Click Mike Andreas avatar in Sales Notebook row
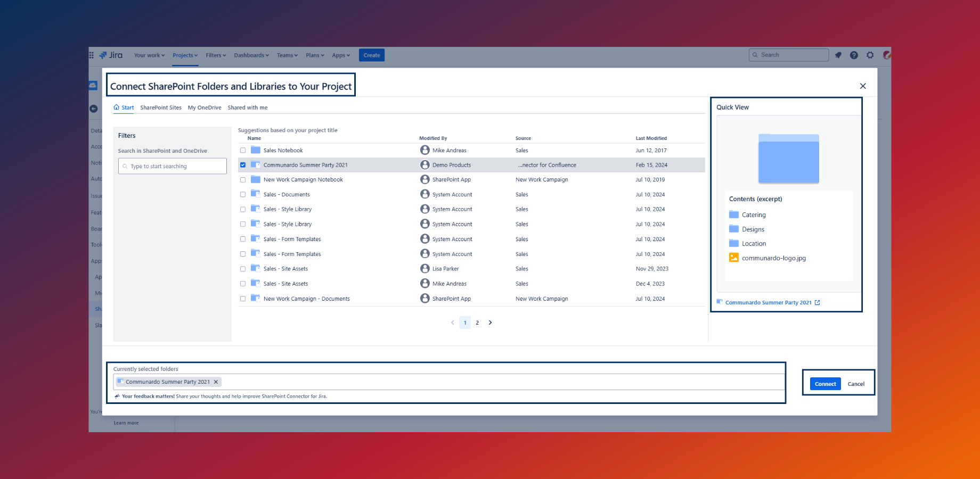Screen dimensions: 980x479 pos(424,150)
